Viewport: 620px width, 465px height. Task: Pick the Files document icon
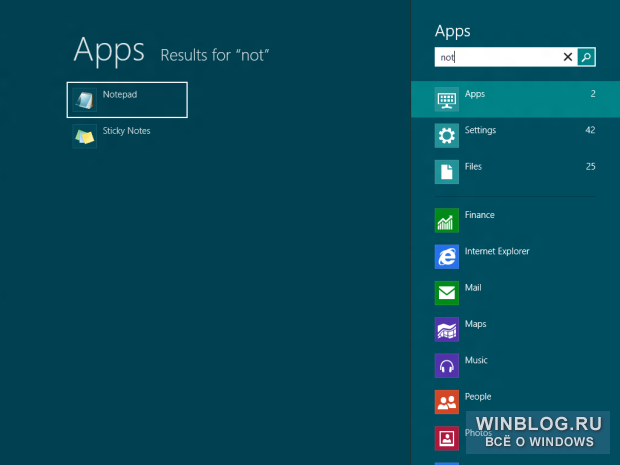[x=447, y=172]
